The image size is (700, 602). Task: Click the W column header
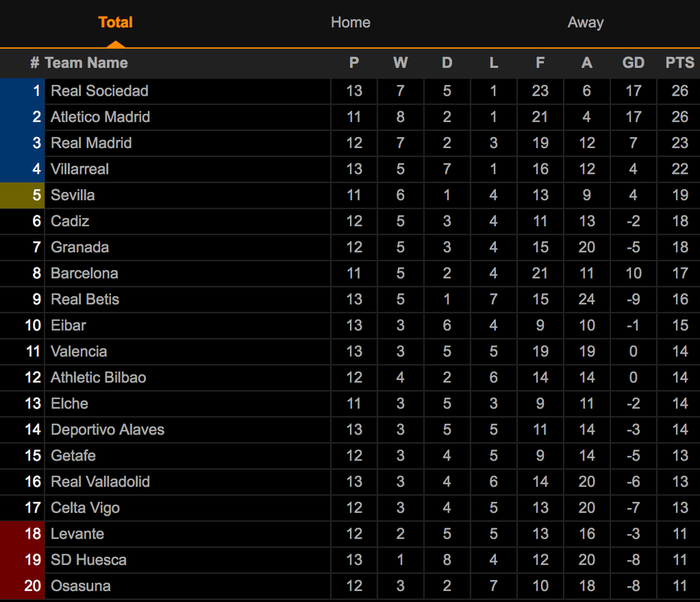tap(400, 63)
